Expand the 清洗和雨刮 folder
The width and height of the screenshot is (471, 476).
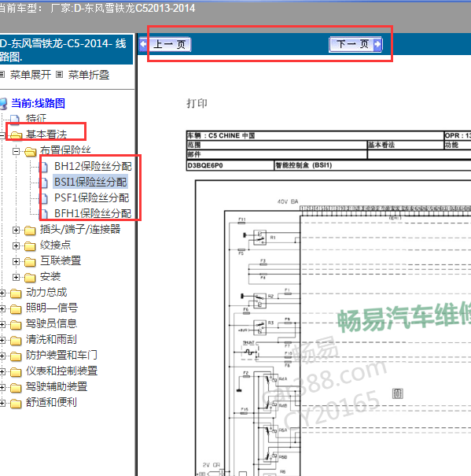click(2, 341)
